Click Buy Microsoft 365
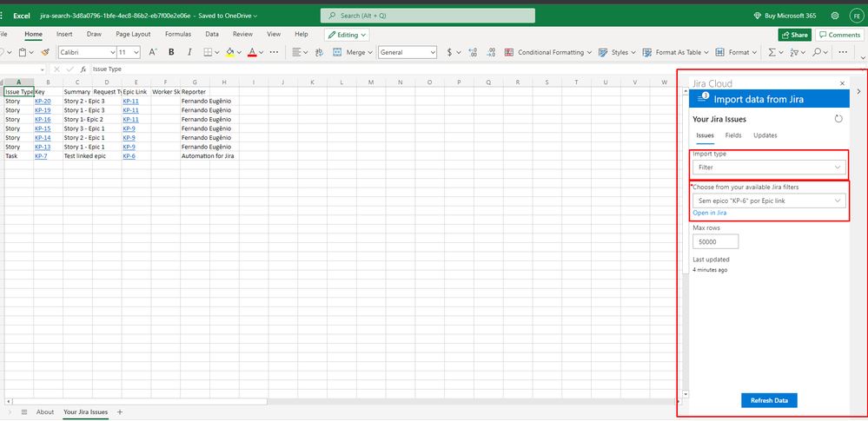Screen dimensions: 868x421 (x=785, y=16)
